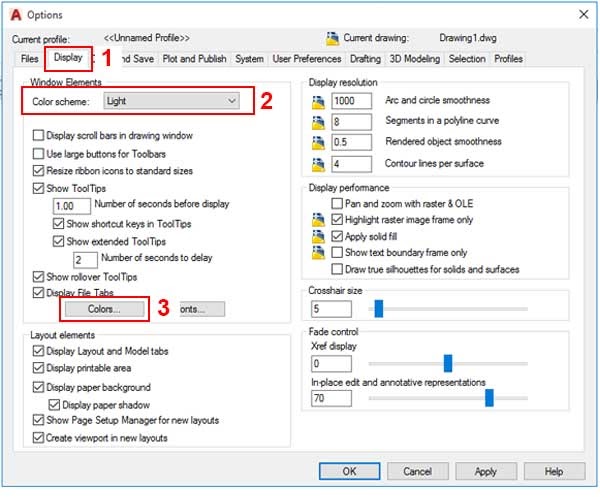
Task: Toggle Display printable area checkbox
Action: tap(38, 368)
